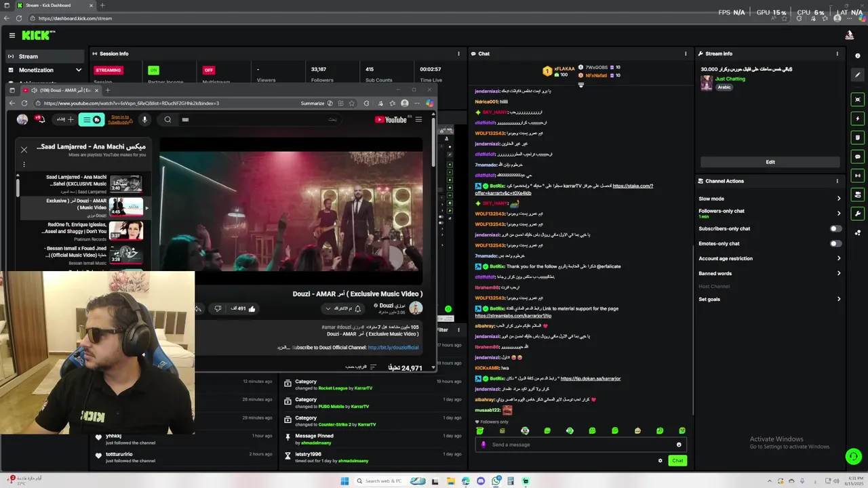Expand the Monetization sidebar section
The image size is (868, 488).
pyautogui.click(x=79, y=70)
